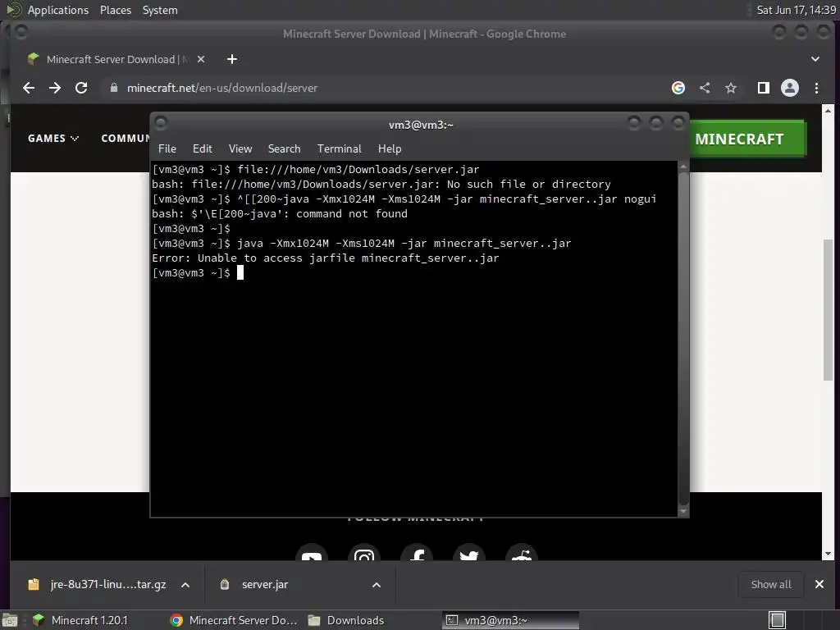The width and height of the screenshot is (840, 630).
Task: Reload the Minecraft download page
Action: click(81, 88)
